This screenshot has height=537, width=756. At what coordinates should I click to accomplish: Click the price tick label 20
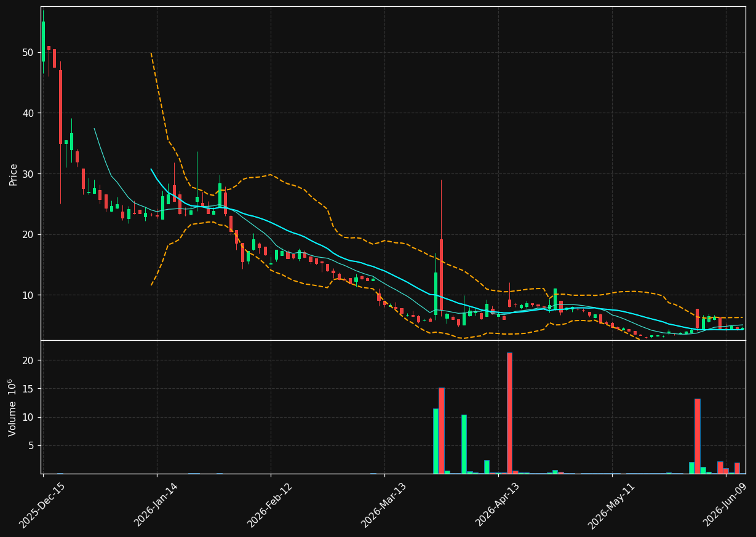pos(28,234)
